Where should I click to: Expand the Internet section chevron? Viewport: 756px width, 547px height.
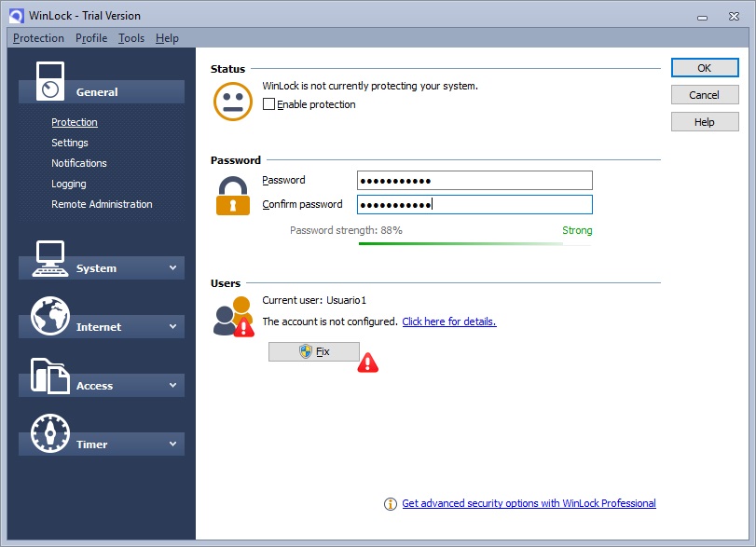[172, 326]
